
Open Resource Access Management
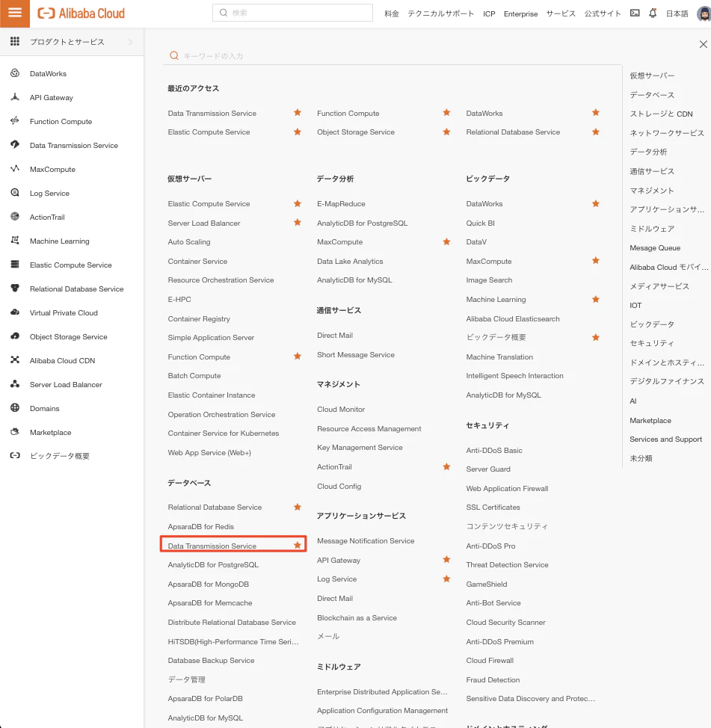pos(369,428)
